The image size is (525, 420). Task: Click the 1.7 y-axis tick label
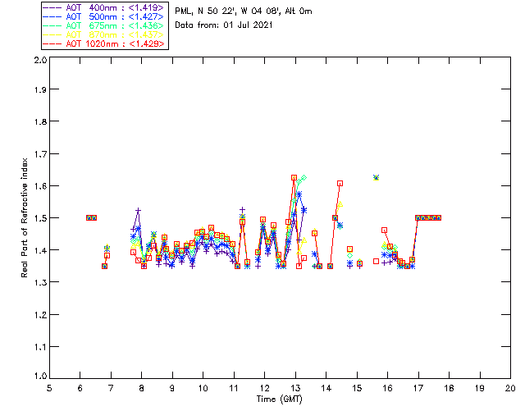point(40,154)
